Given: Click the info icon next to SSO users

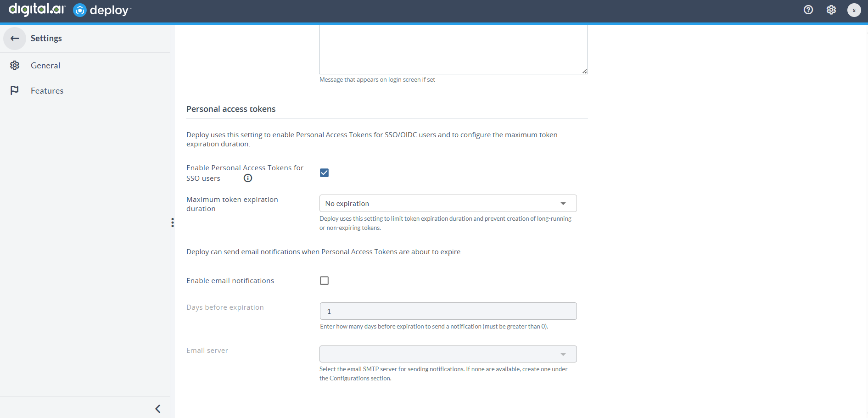Looking at the screenshot, I should [248, 178].
